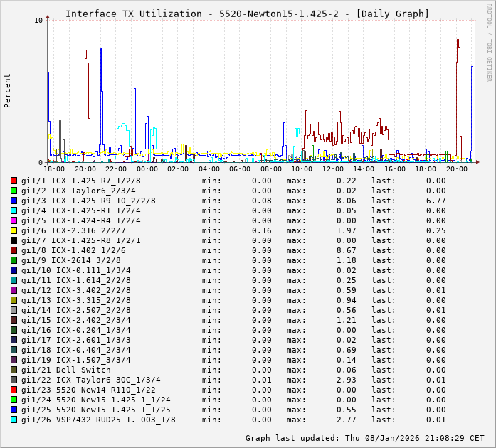
Task: Click the gray swatch for gi1/14 ICX-2.507_2/2/8
Action: [14, 310]
